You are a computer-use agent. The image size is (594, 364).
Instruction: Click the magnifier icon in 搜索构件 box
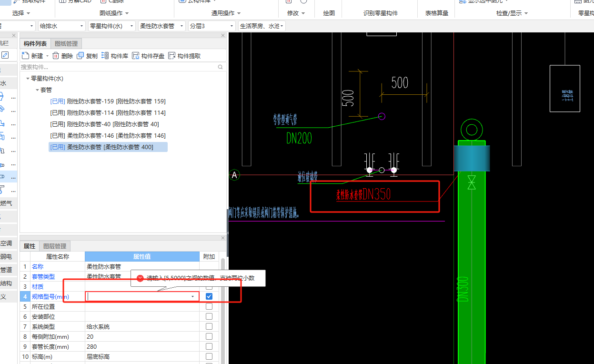(x=220, y=67)
